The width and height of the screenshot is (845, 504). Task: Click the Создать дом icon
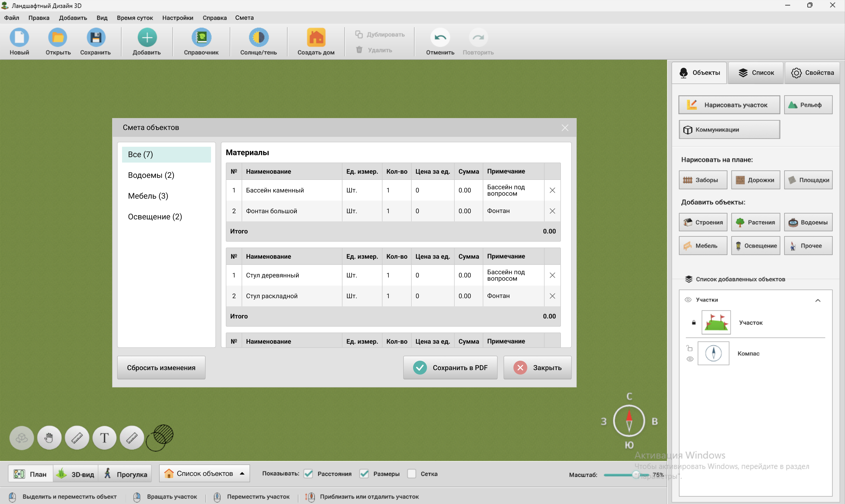click(x=316, y=37)
